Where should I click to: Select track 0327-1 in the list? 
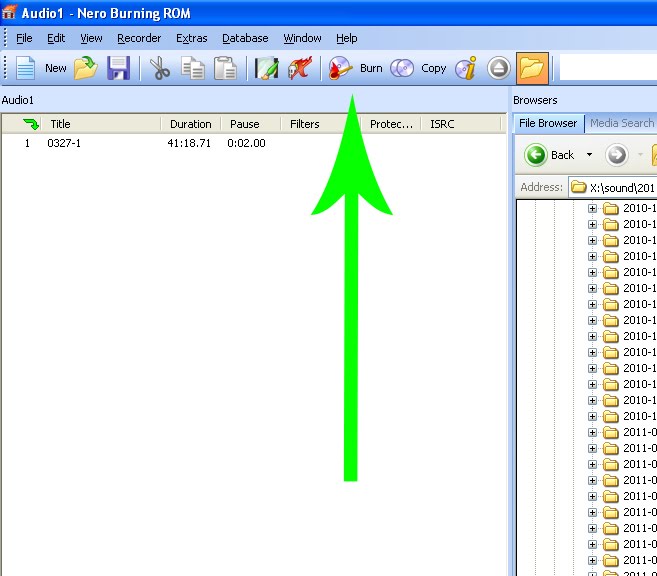click(64, 143)
